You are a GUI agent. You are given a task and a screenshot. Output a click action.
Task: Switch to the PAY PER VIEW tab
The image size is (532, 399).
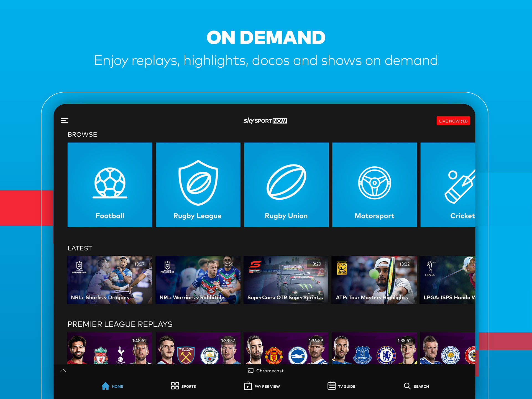(x=262, y=386)
